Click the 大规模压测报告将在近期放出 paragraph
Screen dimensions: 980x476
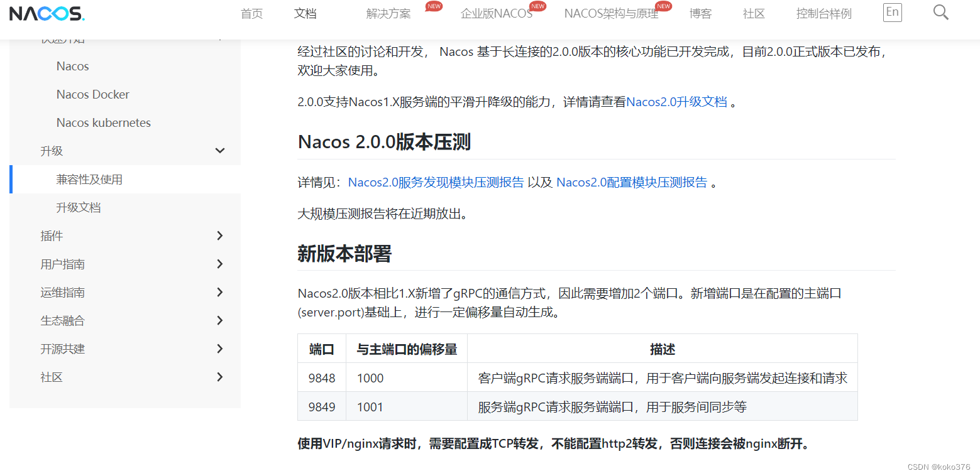(x=383, y=214)
